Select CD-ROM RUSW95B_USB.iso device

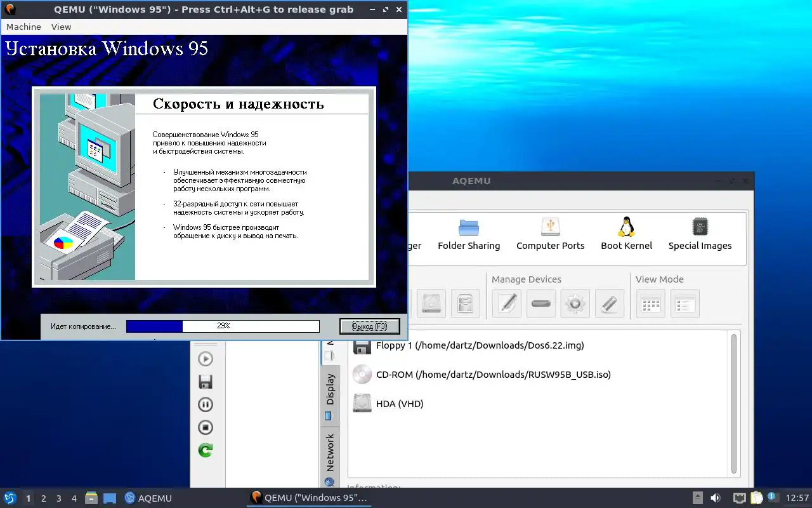pos(493,375)
